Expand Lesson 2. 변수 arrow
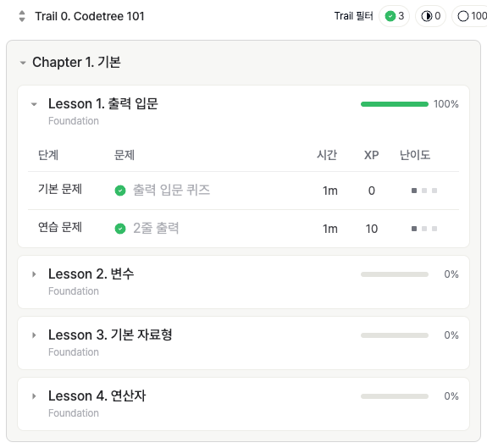This screenshot has height=448, width=487. [x=34, y=274]
